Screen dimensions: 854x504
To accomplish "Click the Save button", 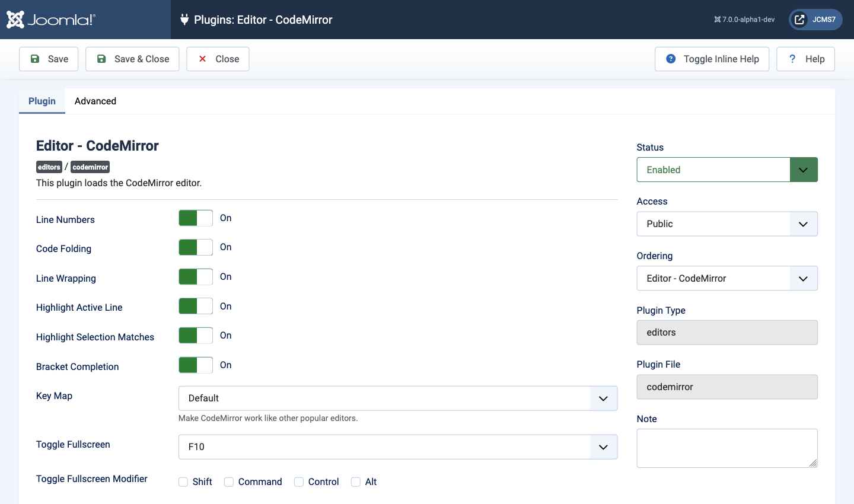I will [49, 59].
